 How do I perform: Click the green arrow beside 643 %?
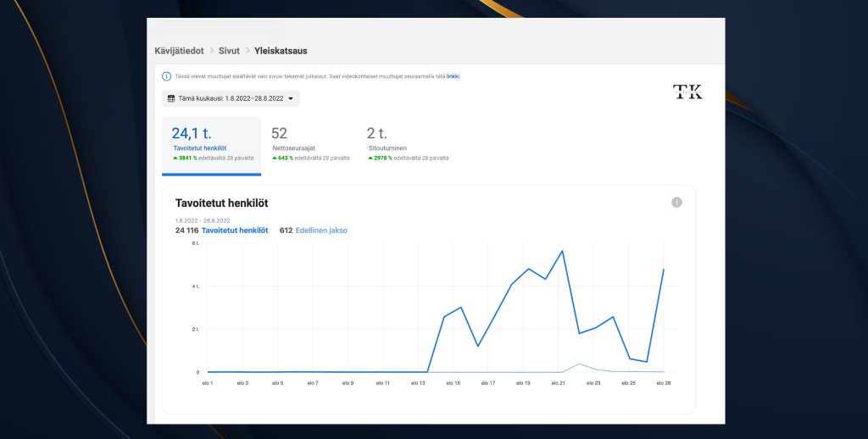point(275,158)
